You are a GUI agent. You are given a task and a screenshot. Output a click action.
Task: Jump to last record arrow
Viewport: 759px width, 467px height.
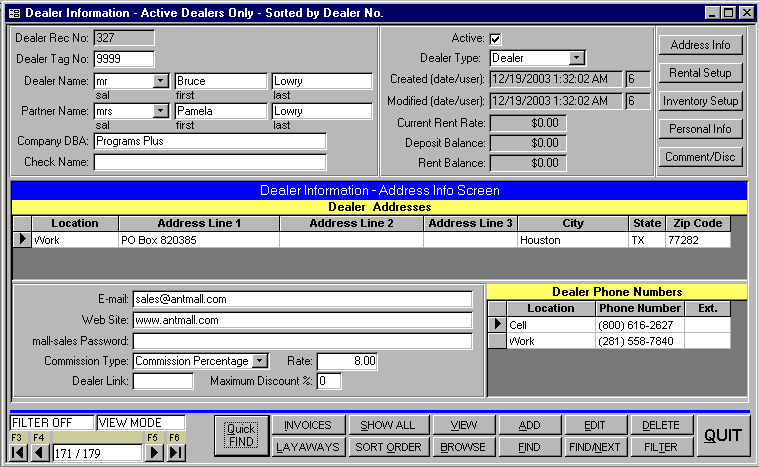(175, 453)
